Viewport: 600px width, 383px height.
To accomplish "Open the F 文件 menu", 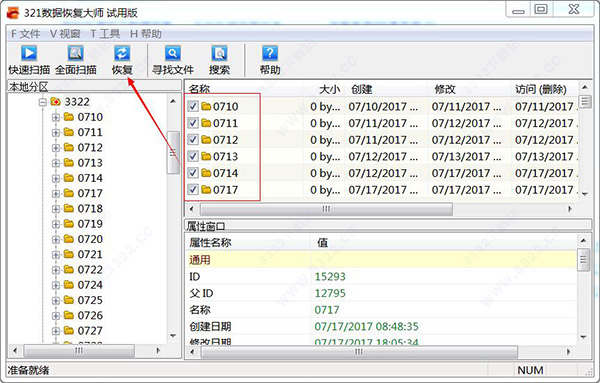I will coord(25,34).
